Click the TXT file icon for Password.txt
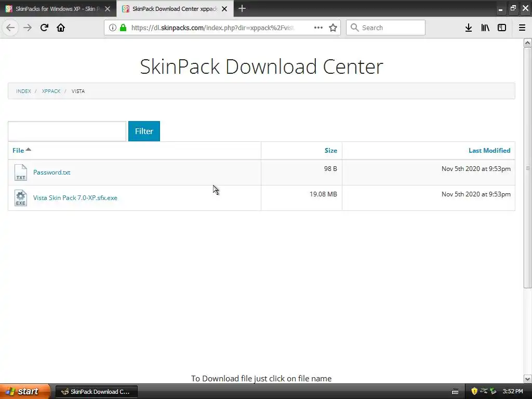Screen dimensions: 532x399 pyautogui.click(x=21, y=172)
